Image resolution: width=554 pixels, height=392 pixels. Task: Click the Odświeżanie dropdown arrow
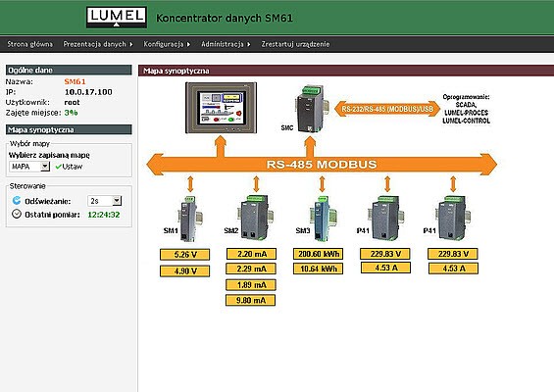tap(117, 201)
